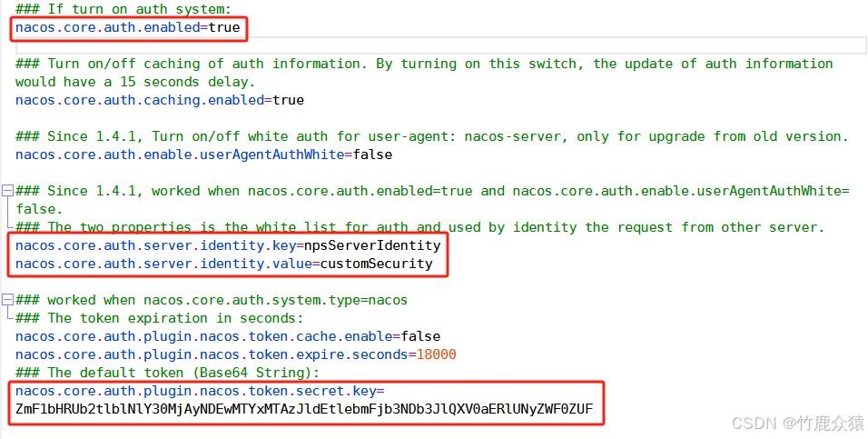Click the line with 'server.identity.key=npsServerIdentity'

228,245
